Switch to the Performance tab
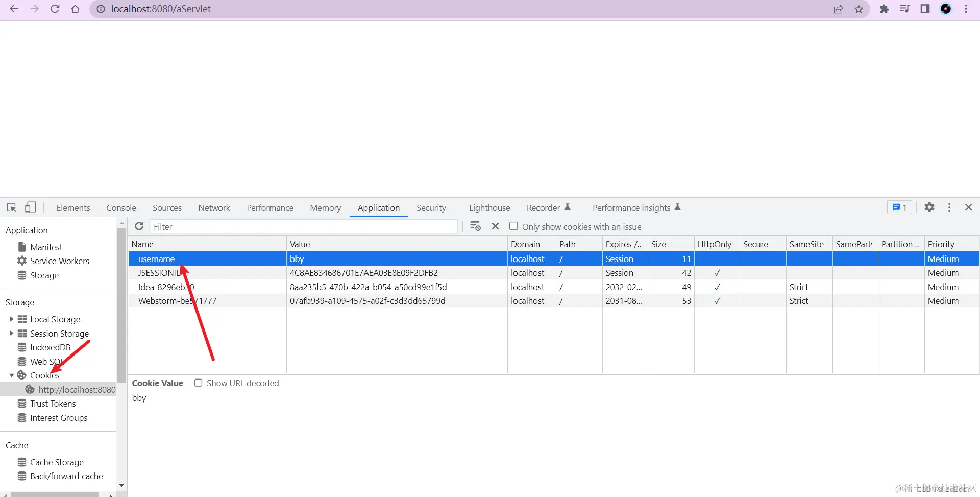Screen dimensions: 980x497 tap(270, 208)
